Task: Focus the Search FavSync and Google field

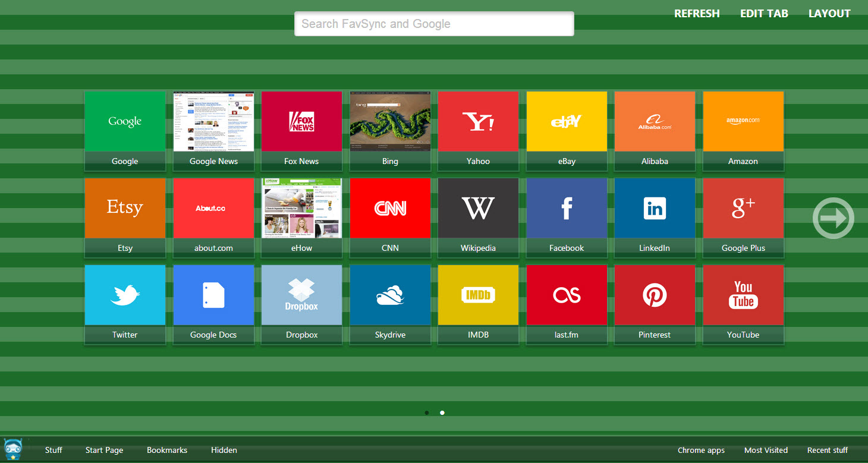Action: [434, 24]
